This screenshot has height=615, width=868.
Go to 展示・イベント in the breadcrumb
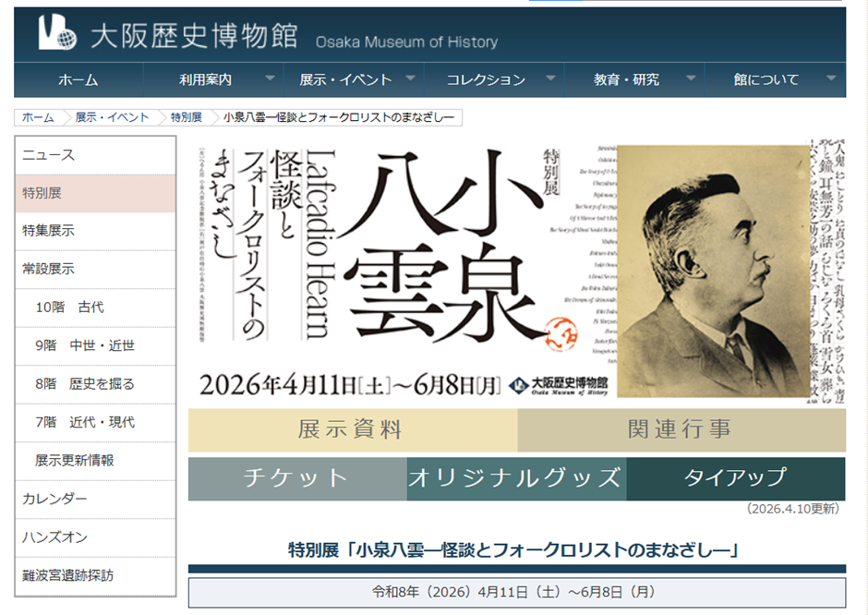[x=112, y=117]
